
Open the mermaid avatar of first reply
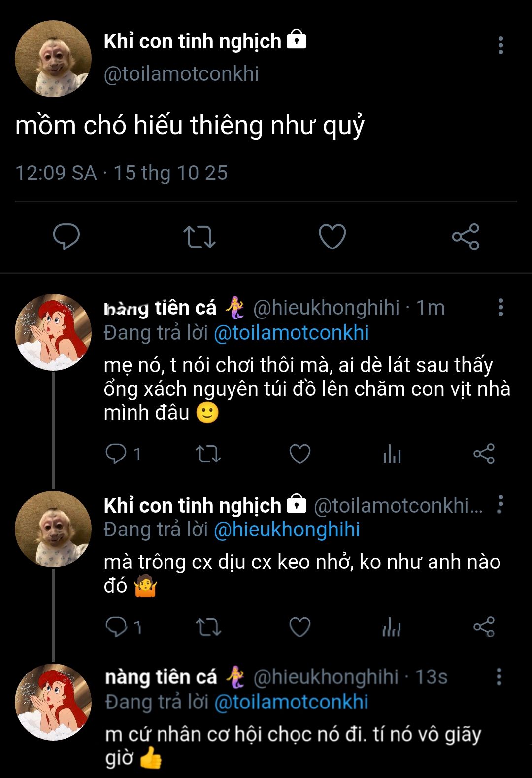(53, 332)
